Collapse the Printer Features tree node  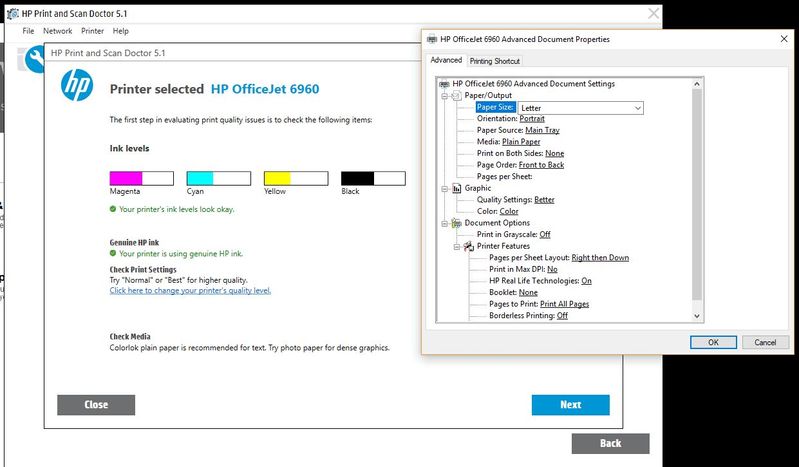pos(457,247)
